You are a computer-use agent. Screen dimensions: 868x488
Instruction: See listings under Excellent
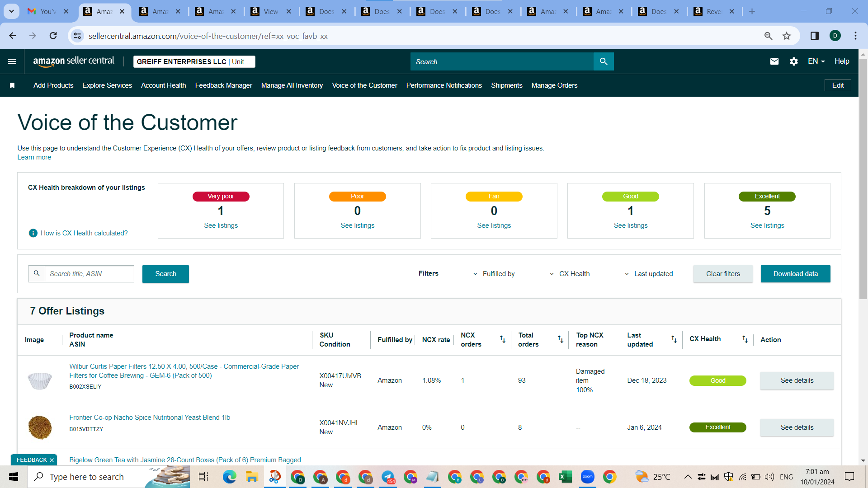[767, 225]
